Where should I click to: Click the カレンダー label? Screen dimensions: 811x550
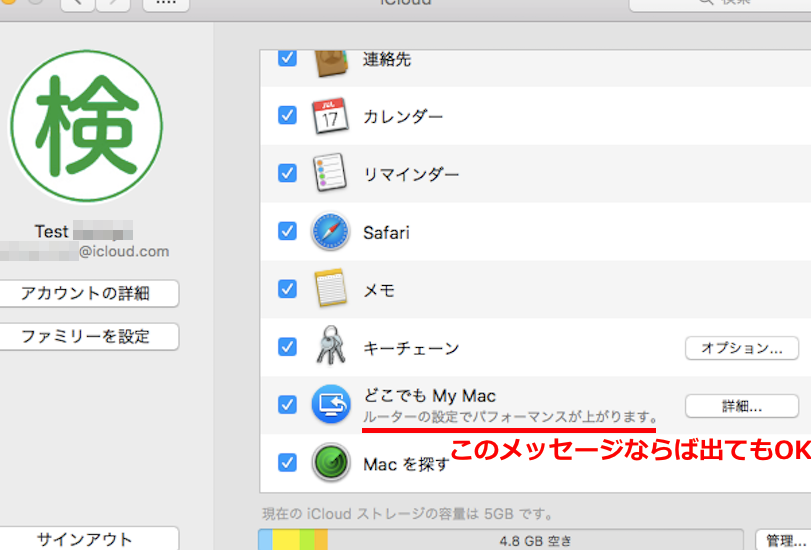[403, 117]
